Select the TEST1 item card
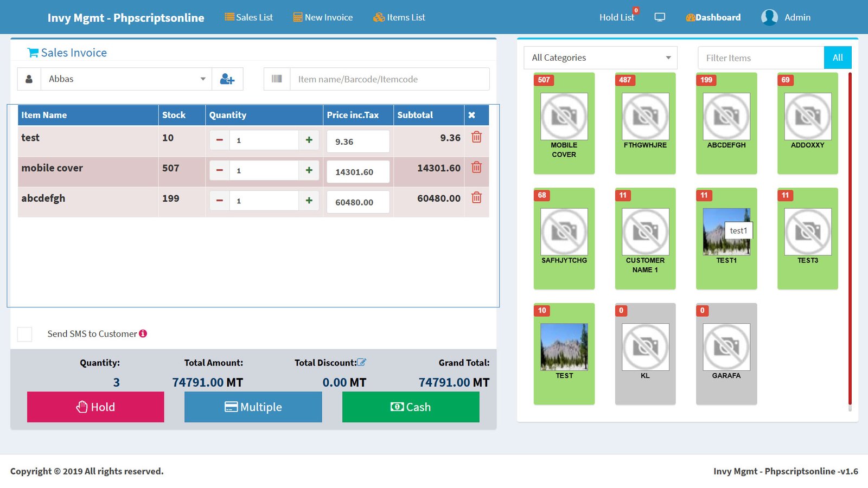 coord(726,239)
